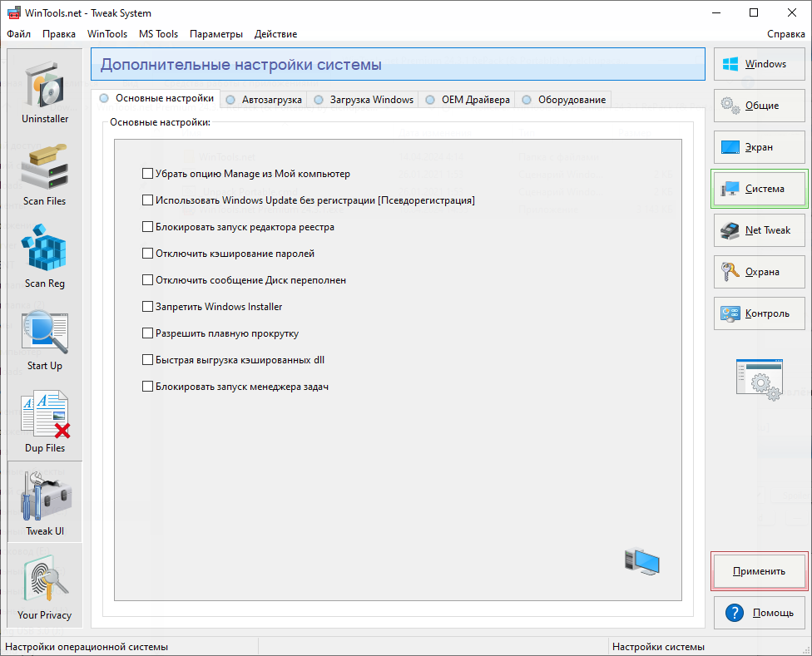
Task: Select the Scan Files tool icon
Action: [x=45, y=170]
